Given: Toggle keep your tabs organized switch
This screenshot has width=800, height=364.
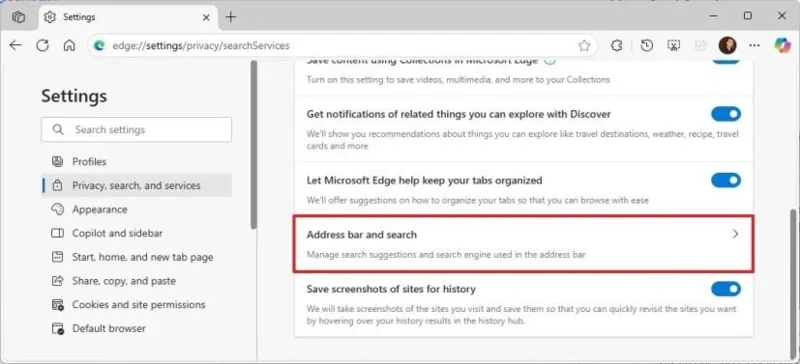Looking at the screenshot, I should click(x=726, y=180).
